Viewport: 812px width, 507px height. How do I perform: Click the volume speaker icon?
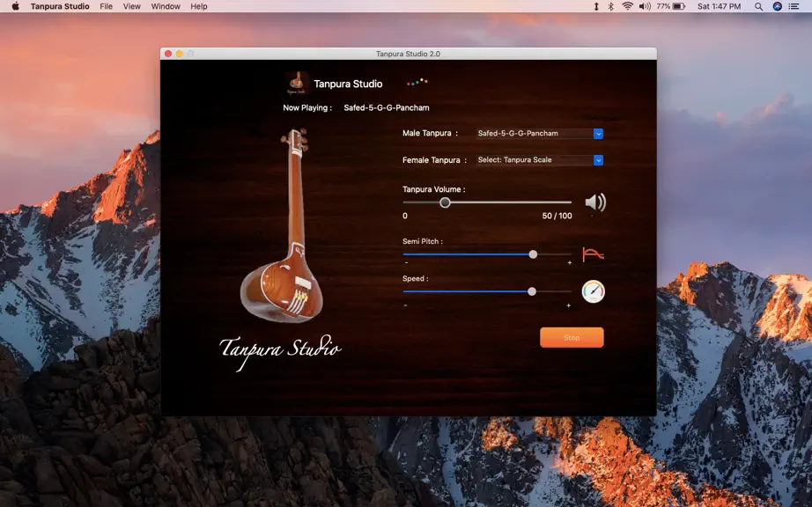click(595, 202)
